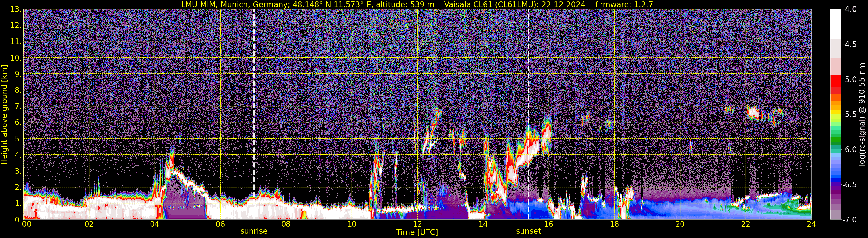Click the height axis tick label 11
The width and height of the screenshot is (868, 238).
(x=16, y=42)
